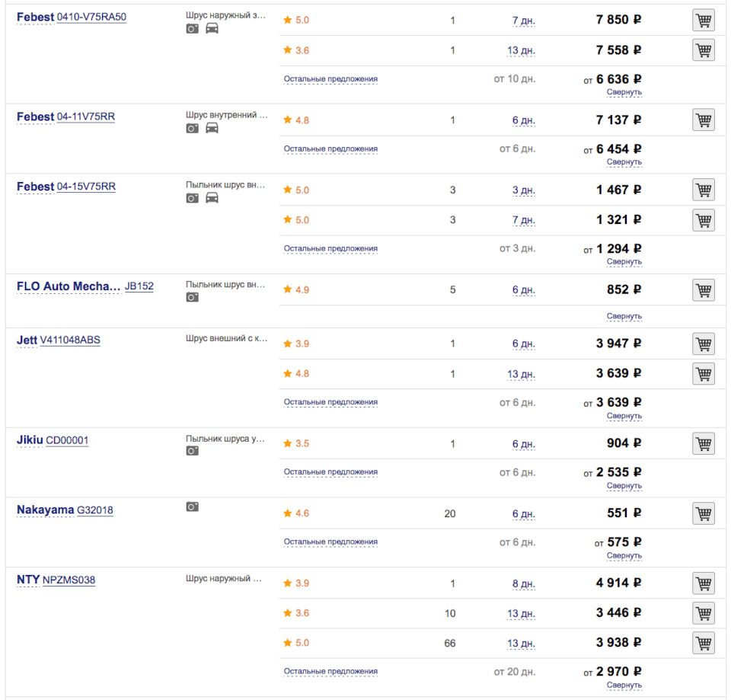Add the 551 ₽ Nakayama offer to cart
Image resolution: width=731 pixels, height=700 pixels.
pyautogui.click(x=704, y=513)
